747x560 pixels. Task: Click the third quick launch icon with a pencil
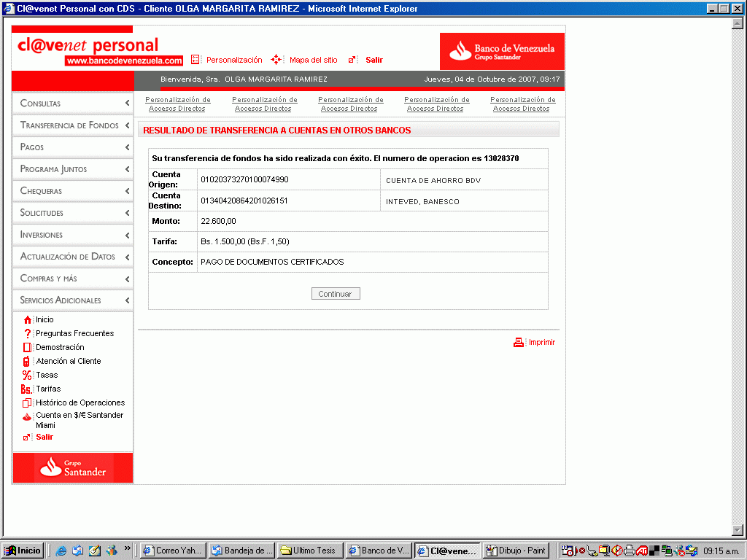(94, 551)
